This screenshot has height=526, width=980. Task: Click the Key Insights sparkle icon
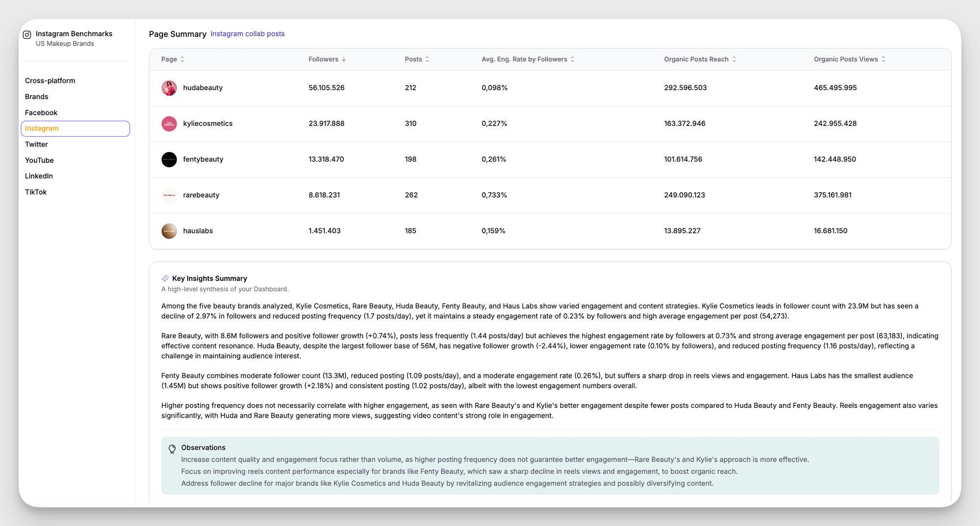pyautogui.click(x=165, y=278)
